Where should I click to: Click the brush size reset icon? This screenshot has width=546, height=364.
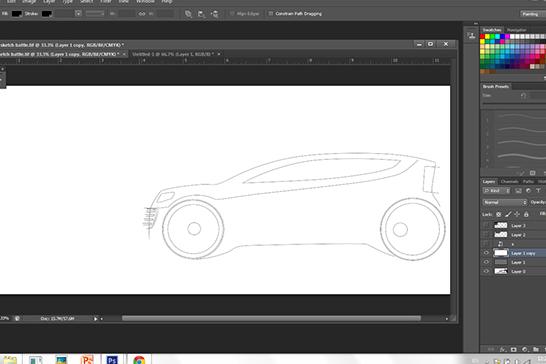coord(523,96)
